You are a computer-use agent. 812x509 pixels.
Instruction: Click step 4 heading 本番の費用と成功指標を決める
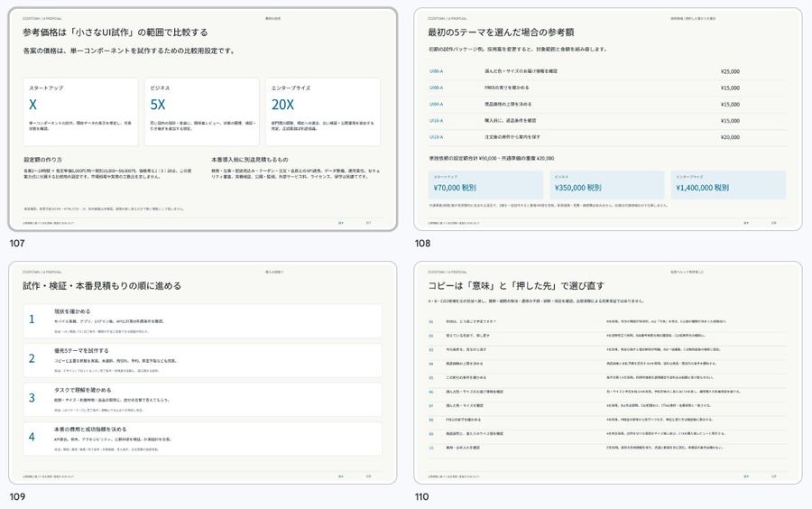tap(90, 430)
